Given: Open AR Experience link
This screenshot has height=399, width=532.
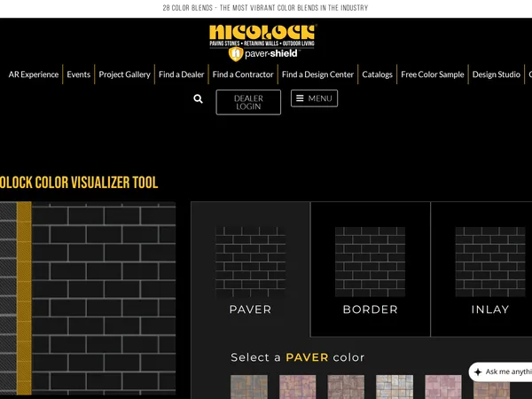Looking at the screenshot, I should 34,74.
